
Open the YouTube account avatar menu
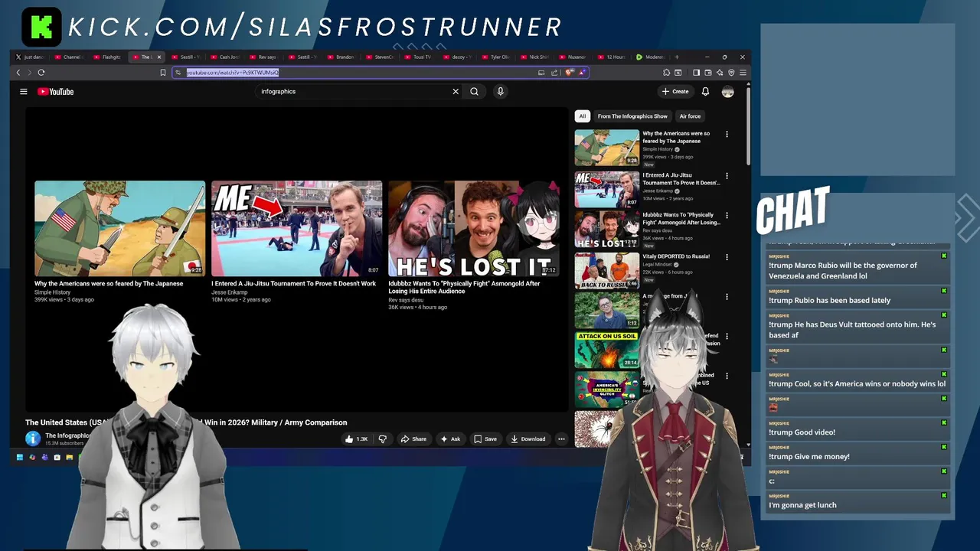727,92
